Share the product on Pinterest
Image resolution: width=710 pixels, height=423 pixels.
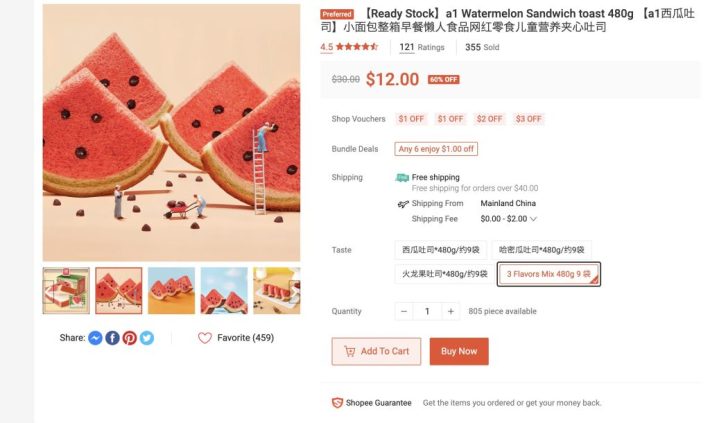tap(129, 338)
